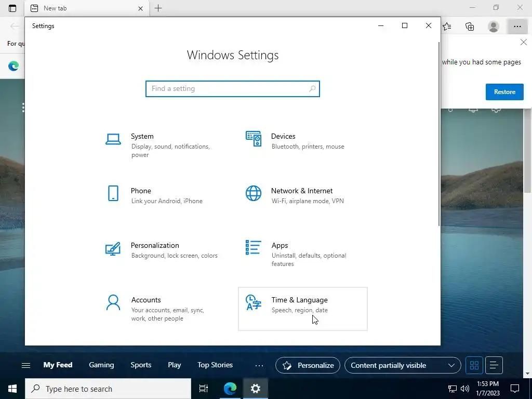
Task: Open the Phone settings icon
Action: pyautogui.click(x=113, y=193)
